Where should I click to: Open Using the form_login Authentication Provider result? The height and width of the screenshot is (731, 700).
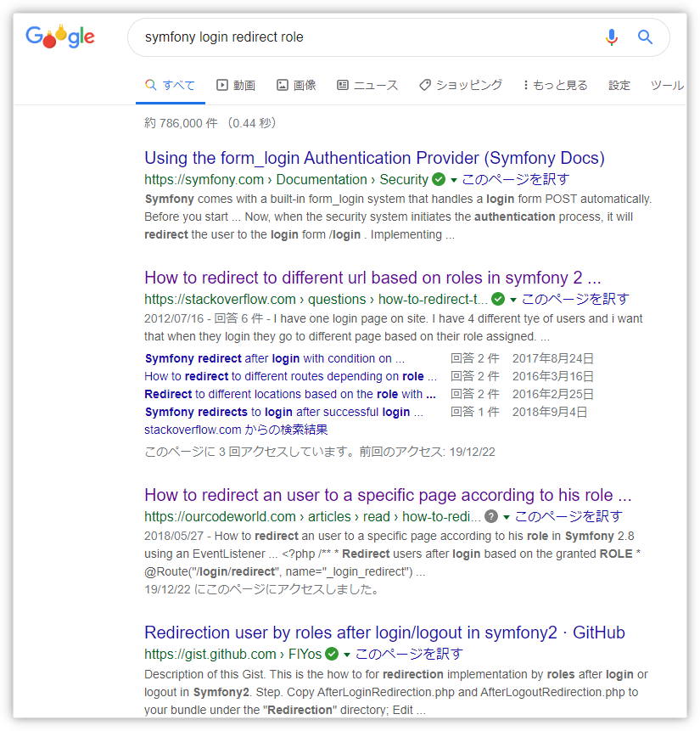pyautogui.click(x=374, y=158)
